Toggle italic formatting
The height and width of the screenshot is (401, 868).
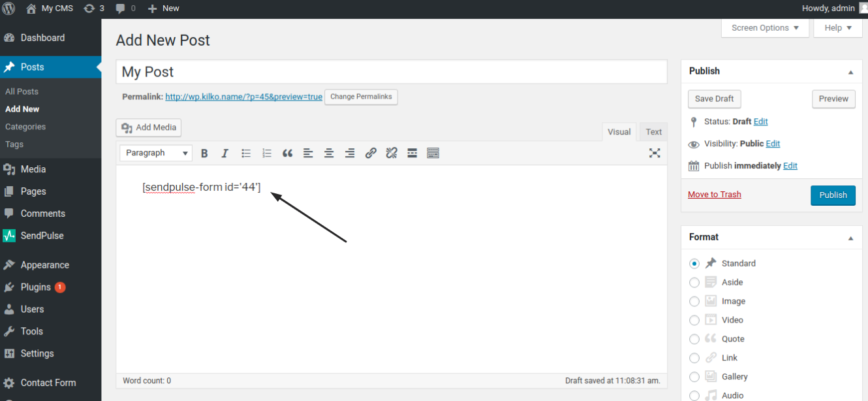point(225,153)
